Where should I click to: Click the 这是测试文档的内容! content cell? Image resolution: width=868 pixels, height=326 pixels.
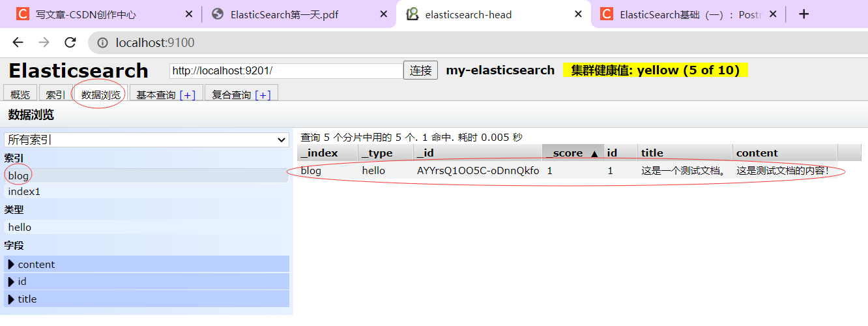coord(785,171)
